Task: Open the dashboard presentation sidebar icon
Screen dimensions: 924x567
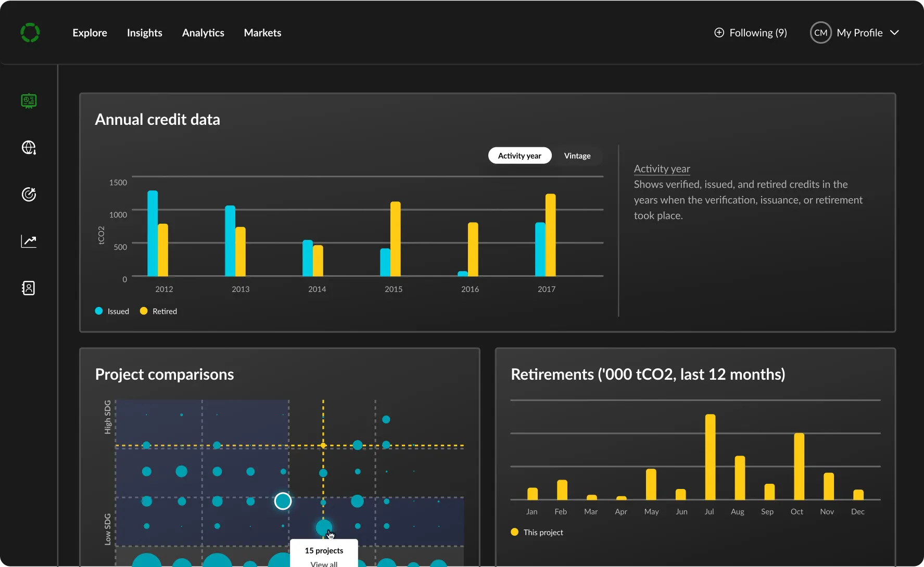Action: (29, 100)
